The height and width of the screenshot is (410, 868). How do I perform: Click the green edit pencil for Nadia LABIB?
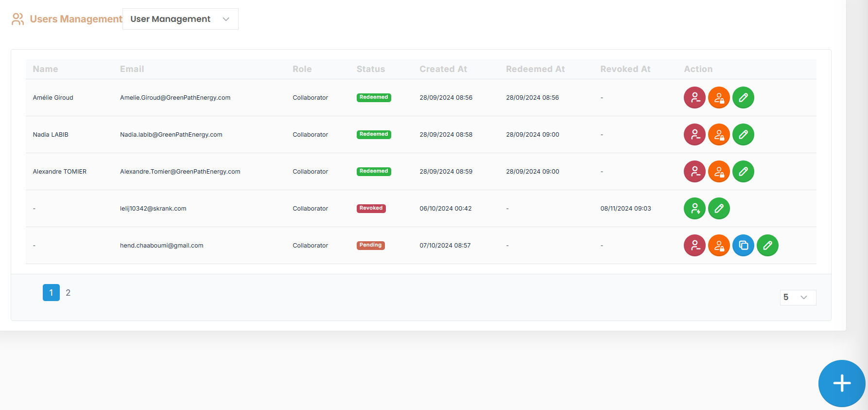(x=743, y=135)
